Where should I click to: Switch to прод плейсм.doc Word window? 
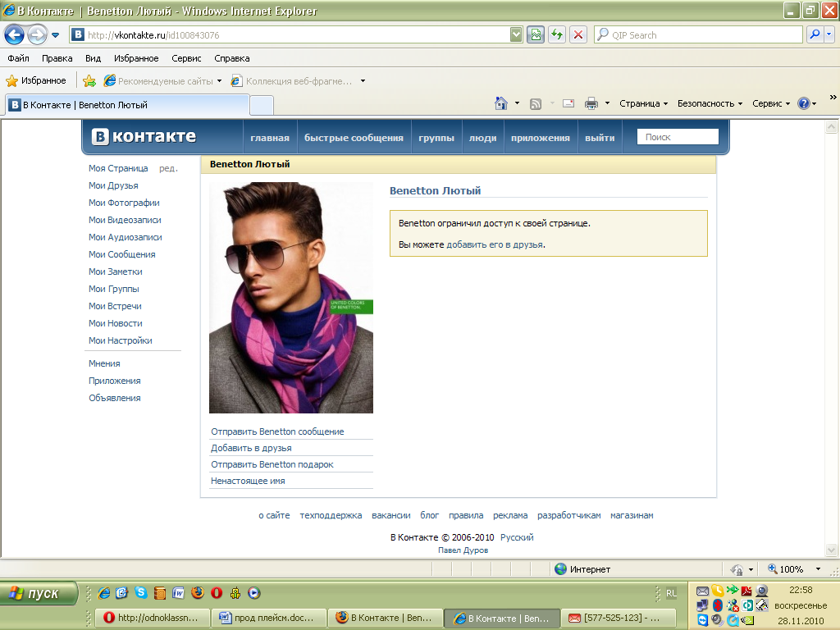pos(269,618)
